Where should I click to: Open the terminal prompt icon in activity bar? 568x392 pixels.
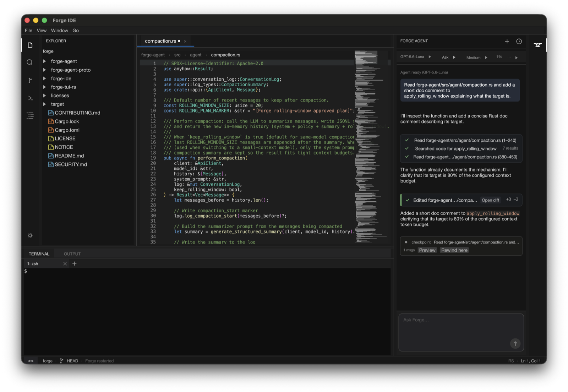[30, 98]
